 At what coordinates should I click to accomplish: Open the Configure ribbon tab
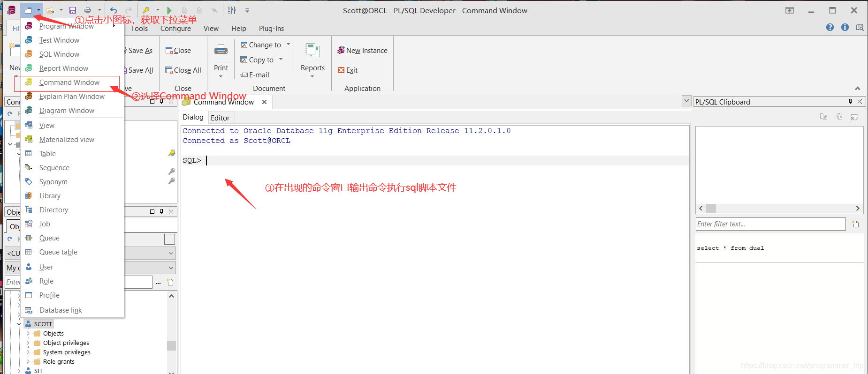click(175, 29)
